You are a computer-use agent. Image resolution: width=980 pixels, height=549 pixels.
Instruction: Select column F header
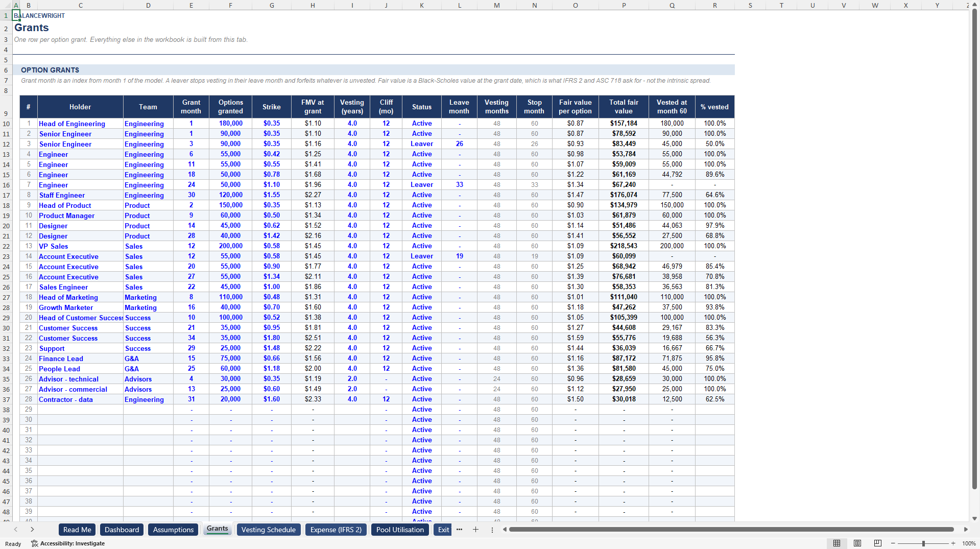click(230, 5)
